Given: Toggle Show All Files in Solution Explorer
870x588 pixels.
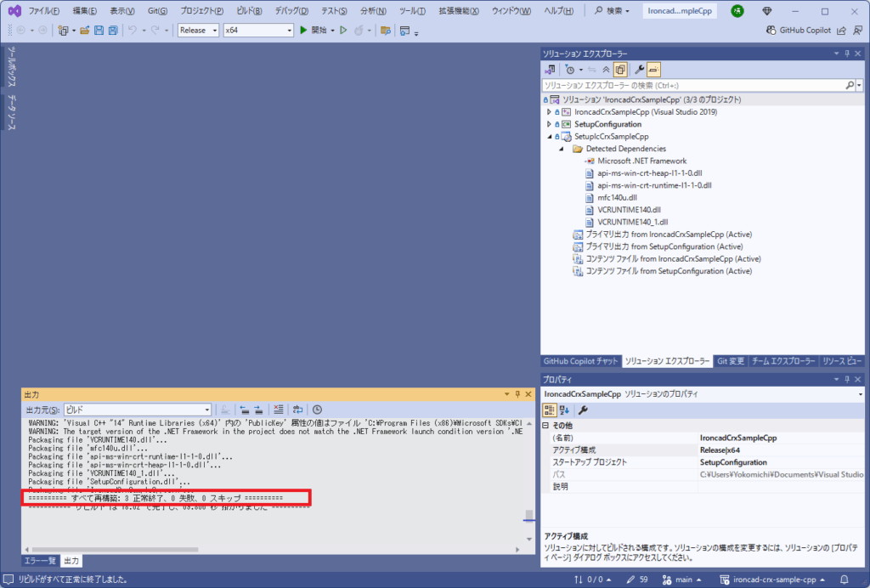Looking at the screenshot, I should coord(621,70).
